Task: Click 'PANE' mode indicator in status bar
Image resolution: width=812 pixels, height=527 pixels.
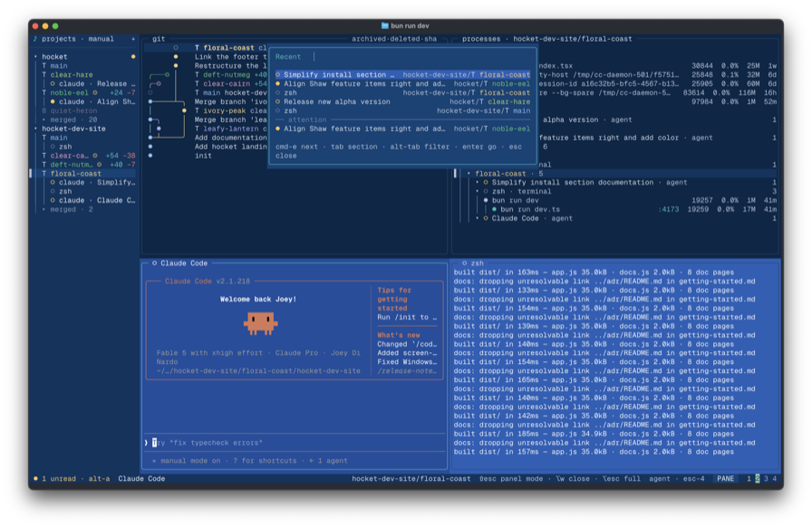Action: pyautogui.click(x=725, y=478)
